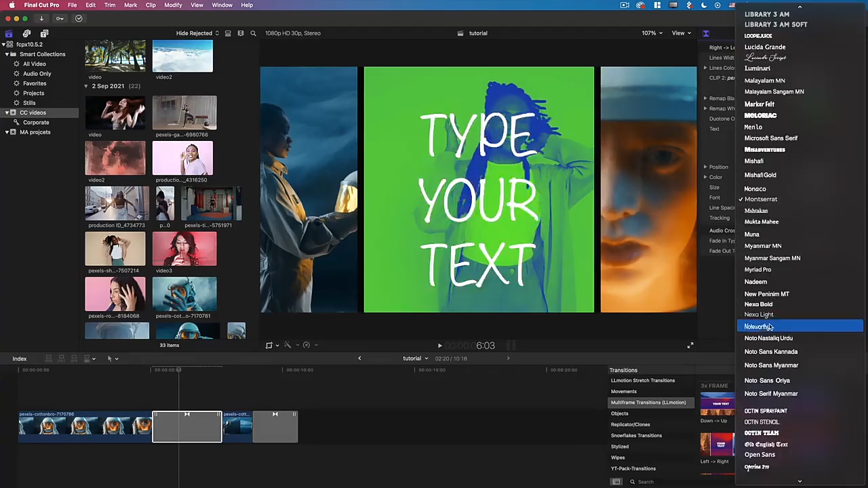Select pexels-ga...-6980766 clip thumbnail
Screen dimensions: 868x488
[184, 113]
